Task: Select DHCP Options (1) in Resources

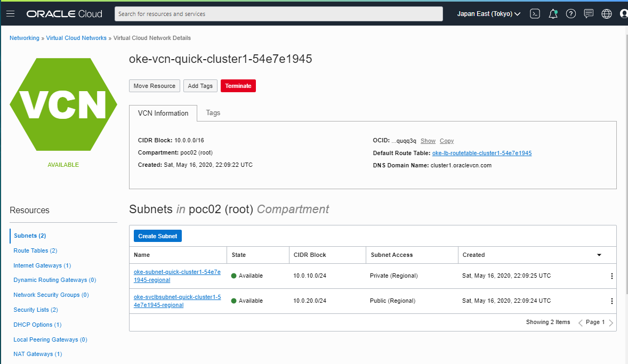Action: pos(38,325)
